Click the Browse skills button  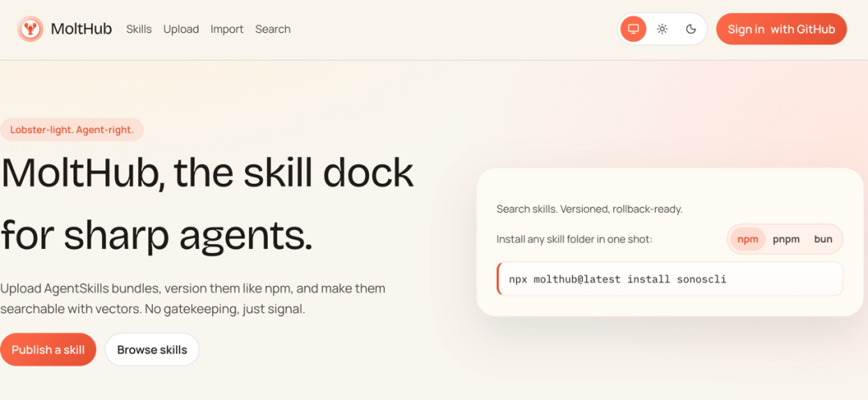pos(152,349)
